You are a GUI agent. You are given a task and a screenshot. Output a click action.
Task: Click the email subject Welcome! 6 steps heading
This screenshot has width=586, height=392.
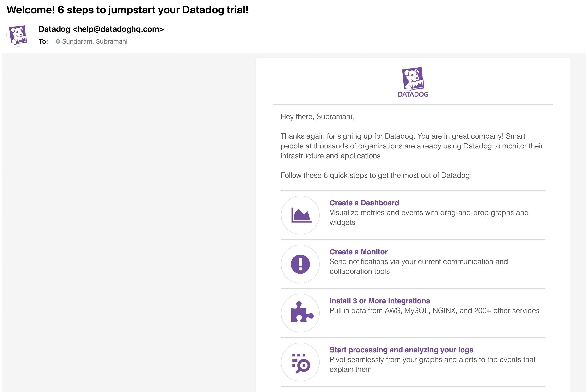[x=127, y=10]
